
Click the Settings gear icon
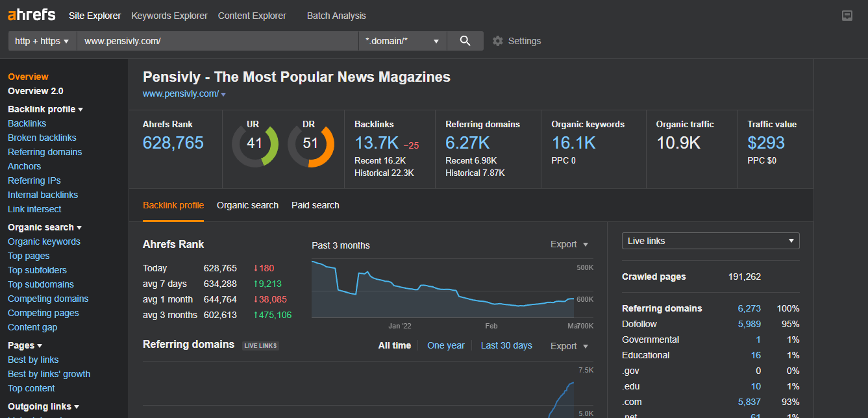pyautogui.click(x=498, y=41)
